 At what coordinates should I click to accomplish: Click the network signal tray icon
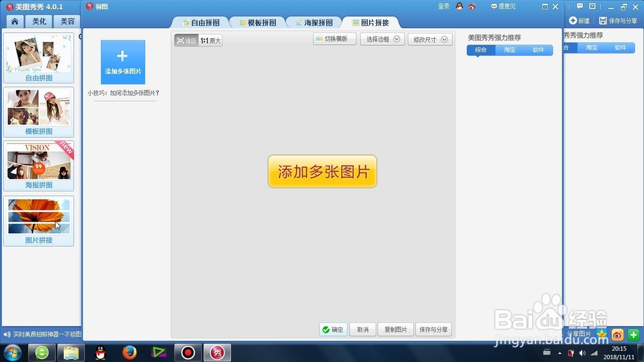coord(594,353)
